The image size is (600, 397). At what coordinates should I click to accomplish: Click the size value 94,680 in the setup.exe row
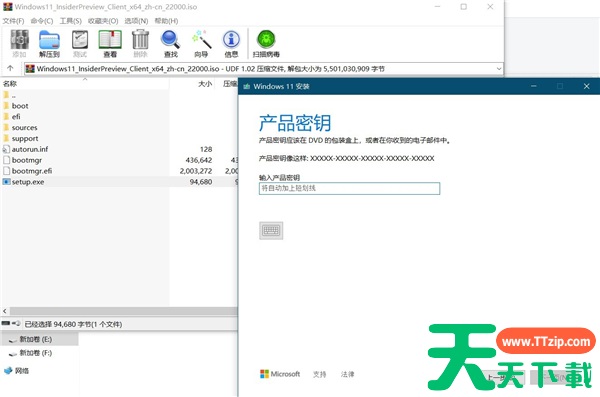(201, 181)
